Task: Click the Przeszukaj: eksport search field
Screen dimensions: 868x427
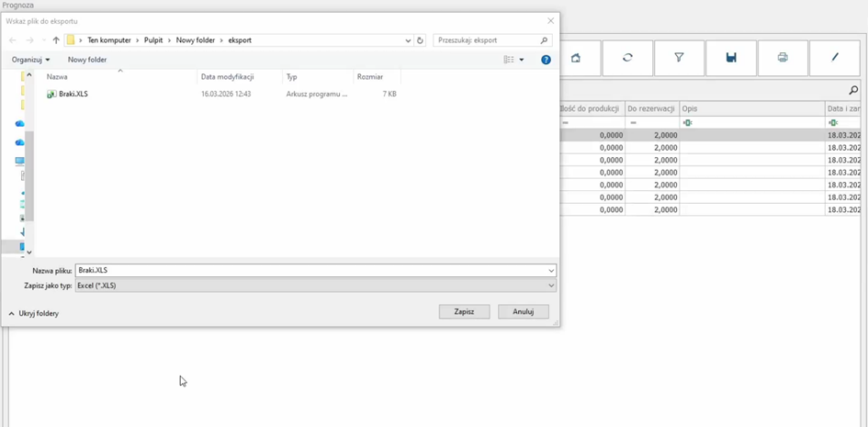Action: (x=487, y=40)
